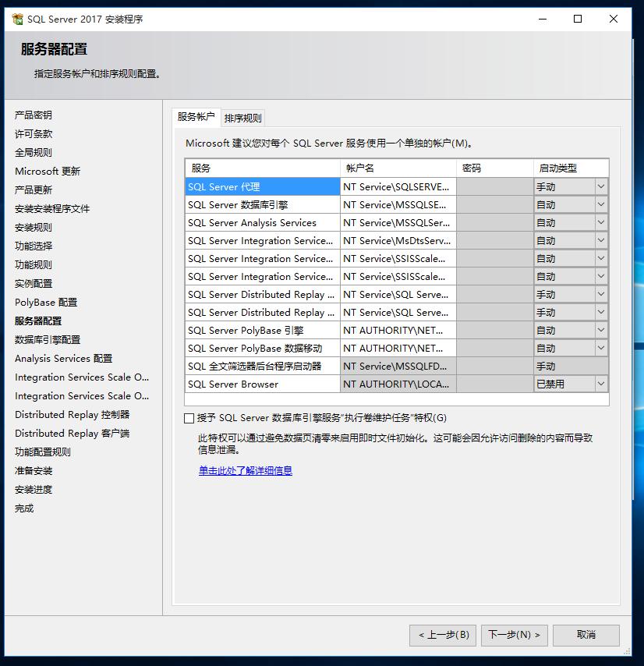This screenshot has width=644, height=666.
Task: Click 数据库引擎配置 in the steps list
Action: point(48,339)
